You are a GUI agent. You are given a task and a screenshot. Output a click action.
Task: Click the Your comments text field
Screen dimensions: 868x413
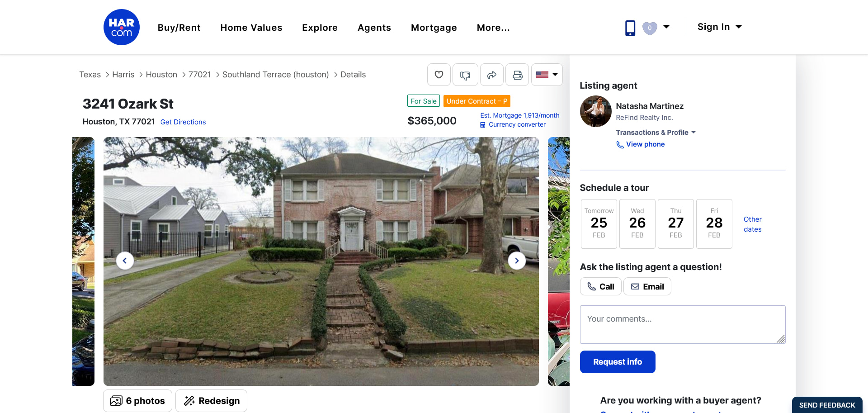[683, 324]
